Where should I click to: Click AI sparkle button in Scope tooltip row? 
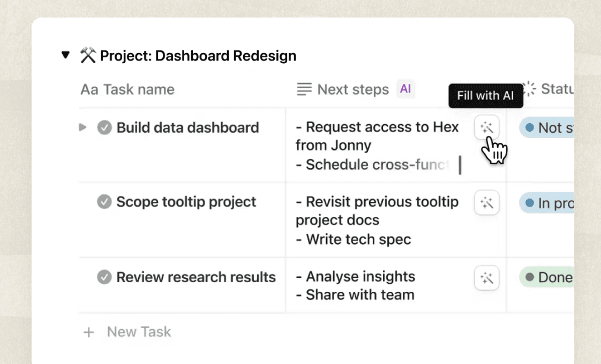coord(486,203)
